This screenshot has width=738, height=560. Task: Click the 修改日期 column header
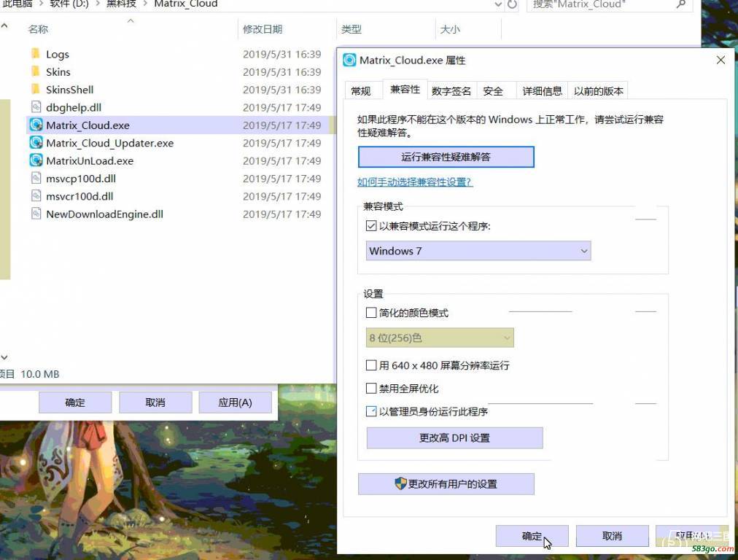[x=263, y=29]
